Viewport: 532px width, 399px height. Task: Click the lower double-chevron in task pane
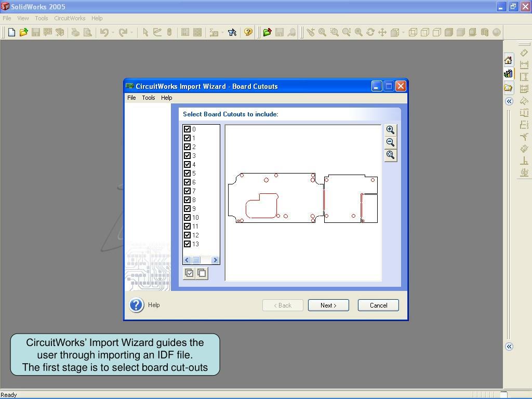tap(509, 347)
